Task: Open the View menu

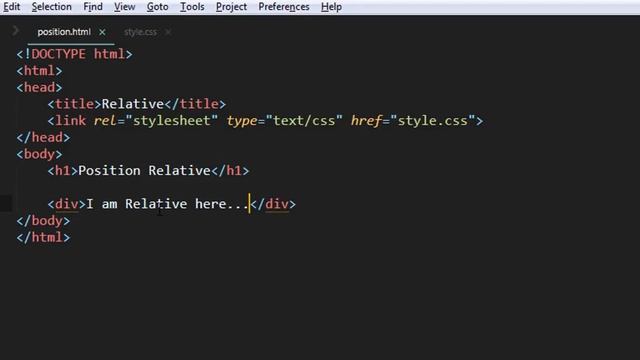Action: pos(124,7)
